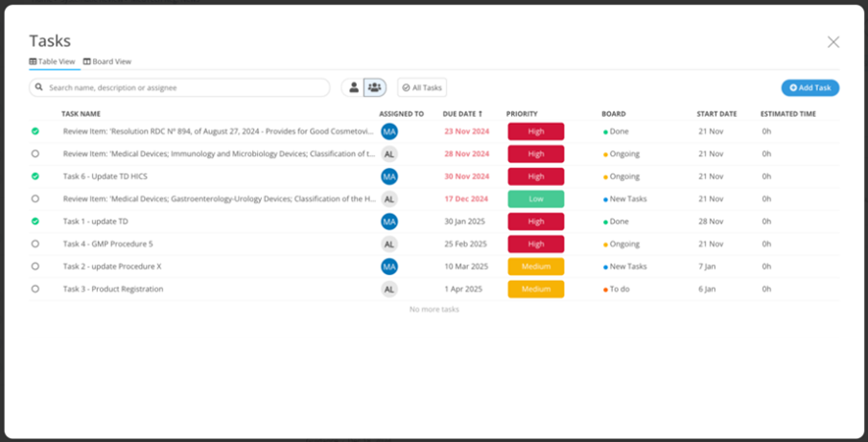868x442 pixels.
Task: Open task 'Review Item: Resolution RDC N° 894'
Action: (220, 131)
